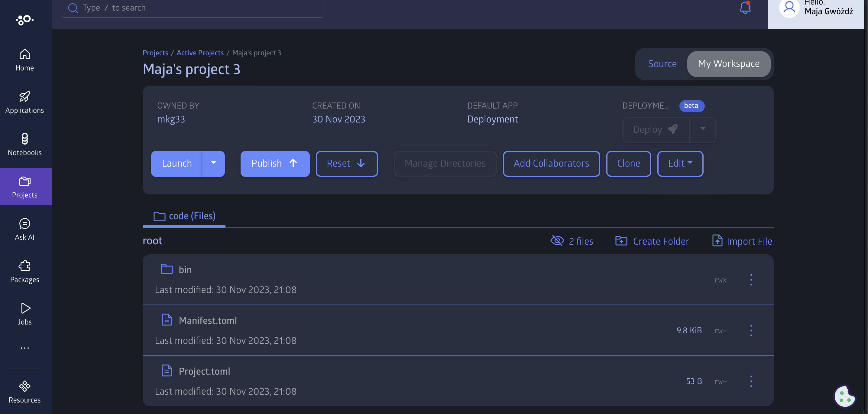Switch to My Workspace view
Viewport: 868px width, 414px height.
point(728,64)
